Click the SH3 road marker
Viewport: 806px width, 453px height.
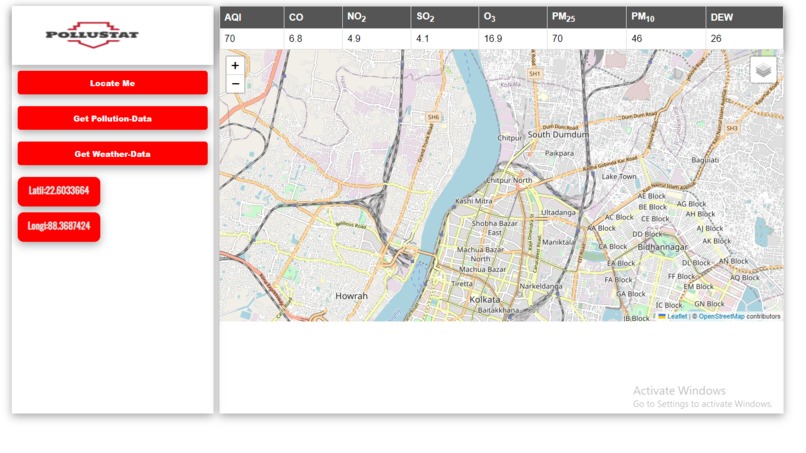[731, 128]
